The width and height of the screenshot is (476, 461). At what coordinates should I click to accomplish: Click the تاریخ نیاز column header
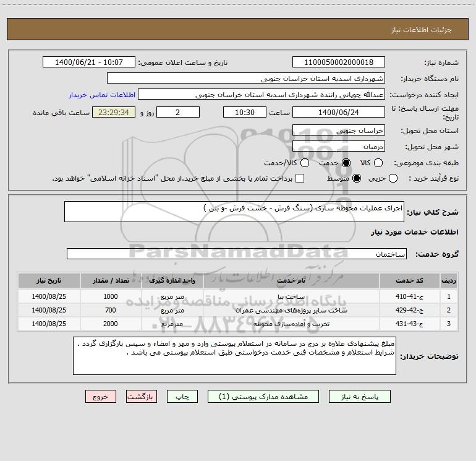[x=49, y=280]
